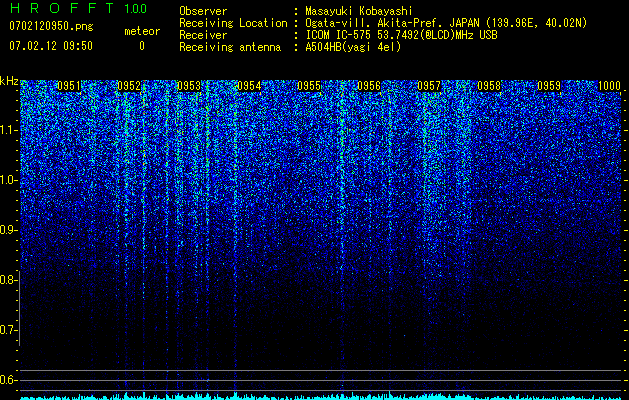Click the Receiving Location label
This screenshot has width=629, height=400.
tap(233, 23)
